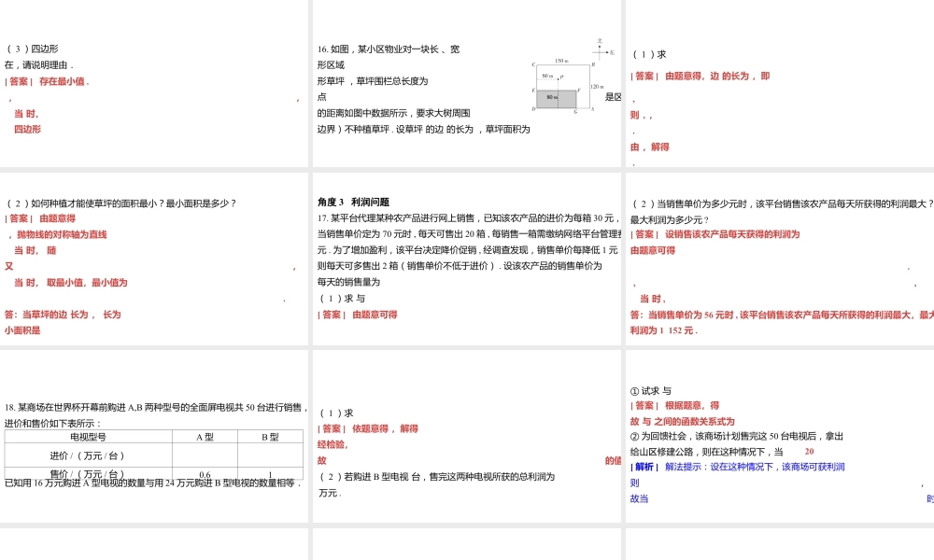
Task: Click the compass direction symbol in the diagram
Action: 600,51
